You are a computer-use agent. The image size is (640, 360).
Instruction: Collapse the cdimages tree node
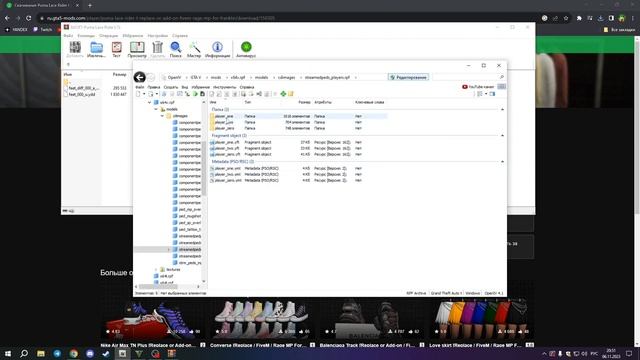coord(162,116)
